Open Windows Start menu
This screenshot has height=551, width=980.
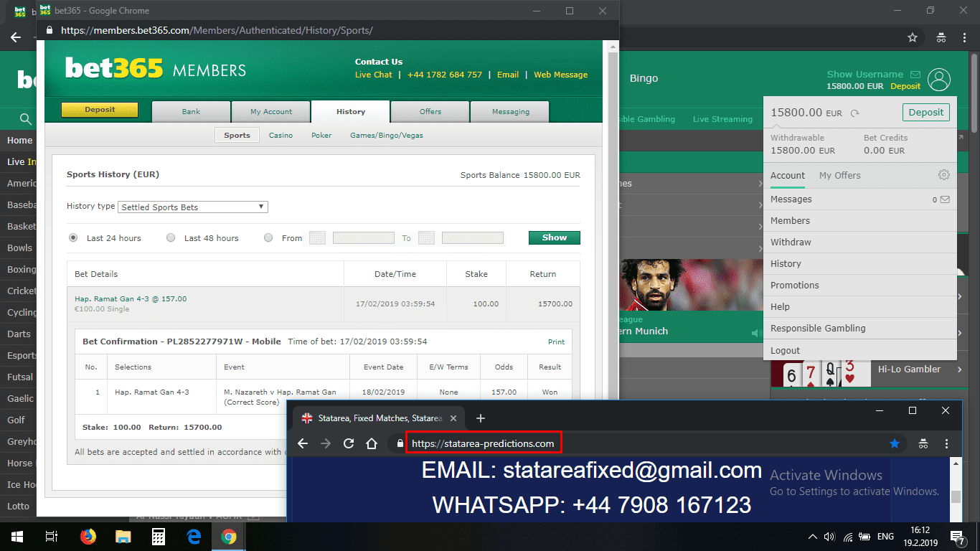17,536
